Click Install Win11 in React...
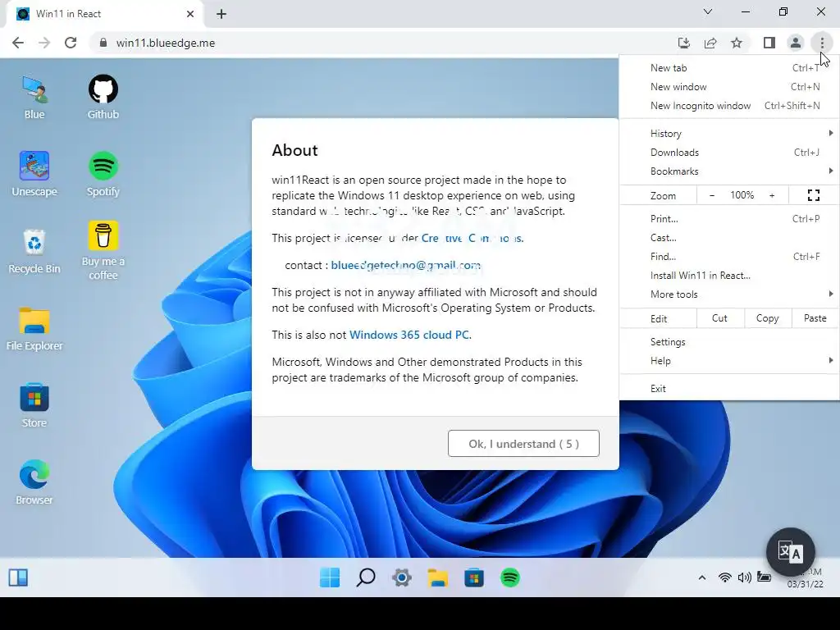This screenshot has width=840, height=630. coord(729,276)
